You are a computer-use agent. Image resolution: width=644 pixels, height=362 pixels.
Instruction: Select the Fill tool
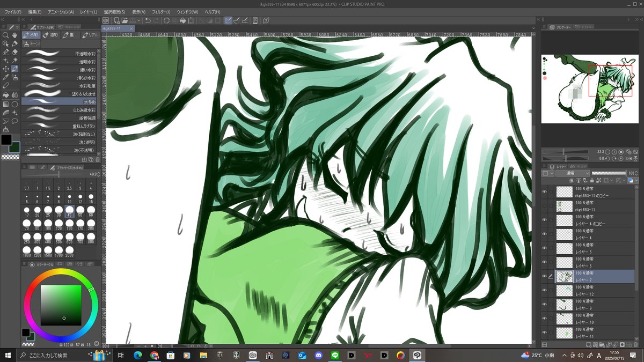tap(5, 94)
